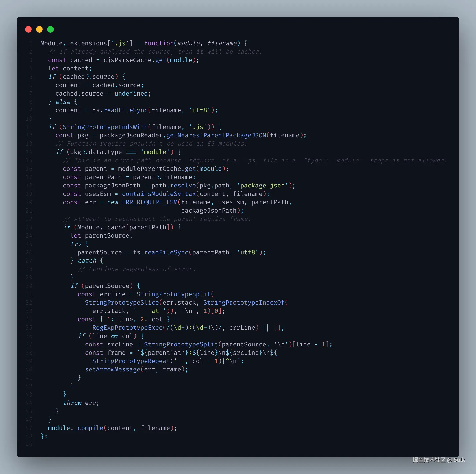Click the readFileSync call on line 9

point(125,110)
